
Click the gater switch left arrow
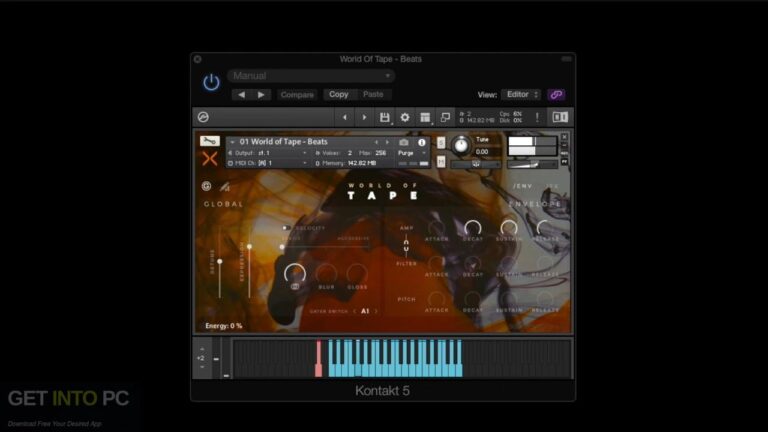tap(355, 311)
